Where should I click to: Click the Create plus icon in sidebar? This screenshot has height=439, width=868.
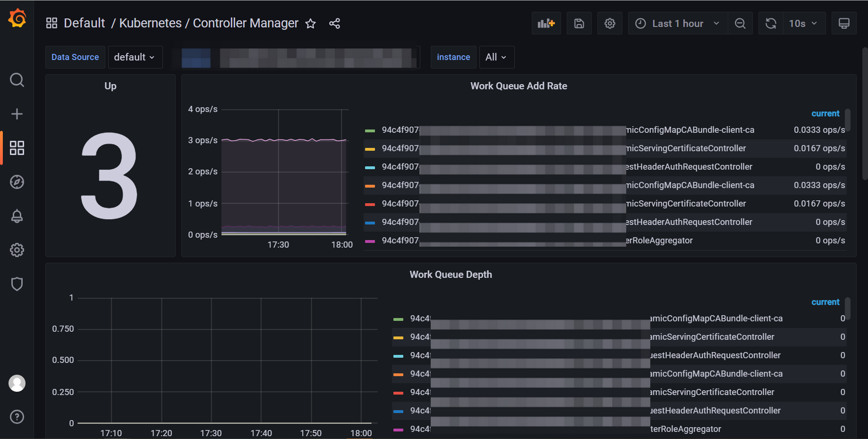(17, 114)
